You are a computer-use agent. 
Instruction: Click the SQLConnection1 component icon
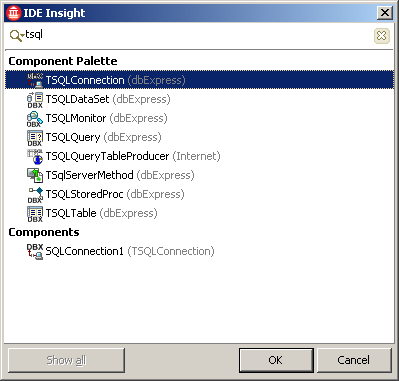[x=35, y=251]
